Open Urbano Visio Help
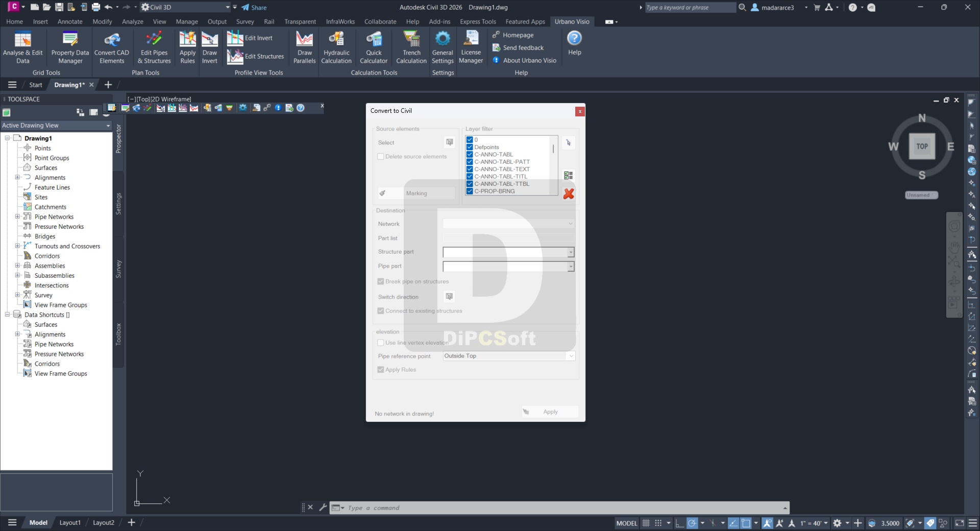The image size is (980, 531). [x=574, y=43]
